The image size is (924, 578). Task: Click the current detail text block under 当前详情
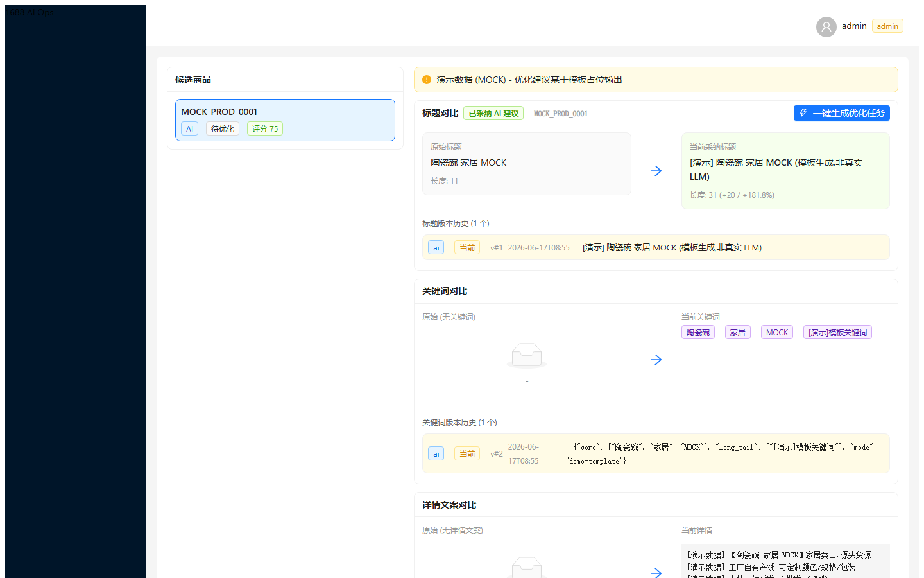(x=785, y=561)
